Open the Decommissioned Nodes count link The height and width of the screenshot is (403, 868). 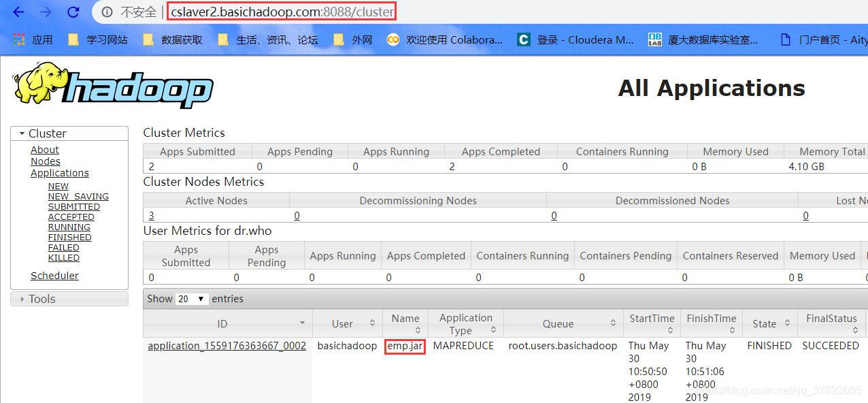(x=554, y=216)
